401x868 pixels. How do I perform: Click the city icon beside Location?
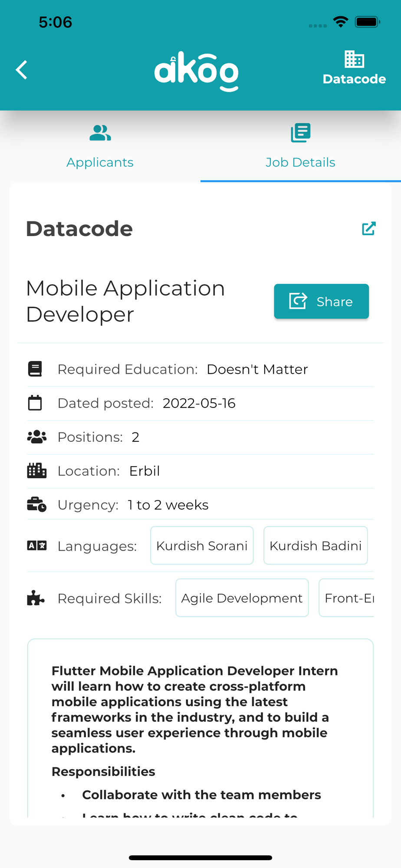click(x=36, y=470)
